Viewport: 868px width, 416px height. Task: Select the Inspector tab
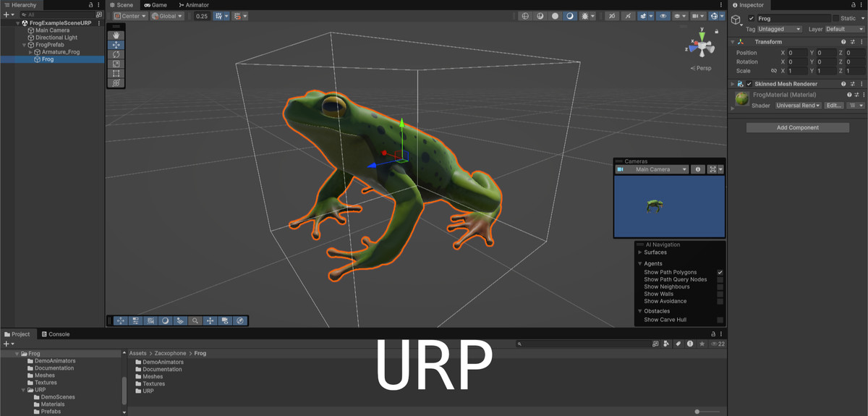point(748,5)
